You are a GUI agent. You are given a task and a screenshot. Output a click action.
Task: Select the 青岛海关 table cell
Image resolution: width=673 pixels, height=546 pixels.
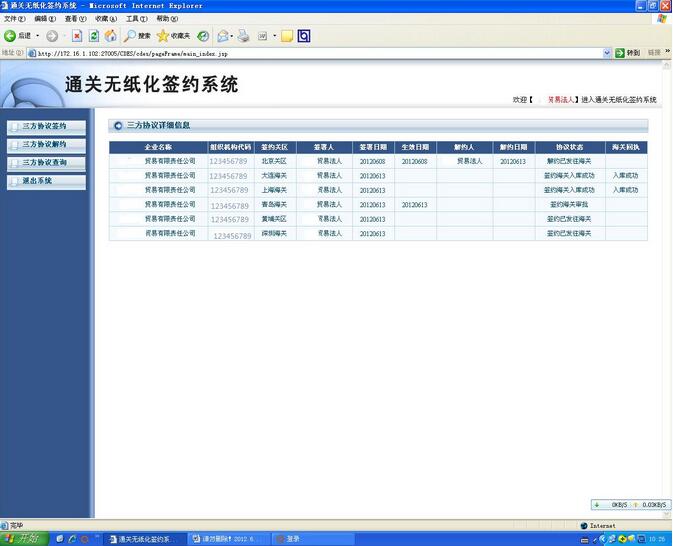pyautogui.click(x=275, y=205)
